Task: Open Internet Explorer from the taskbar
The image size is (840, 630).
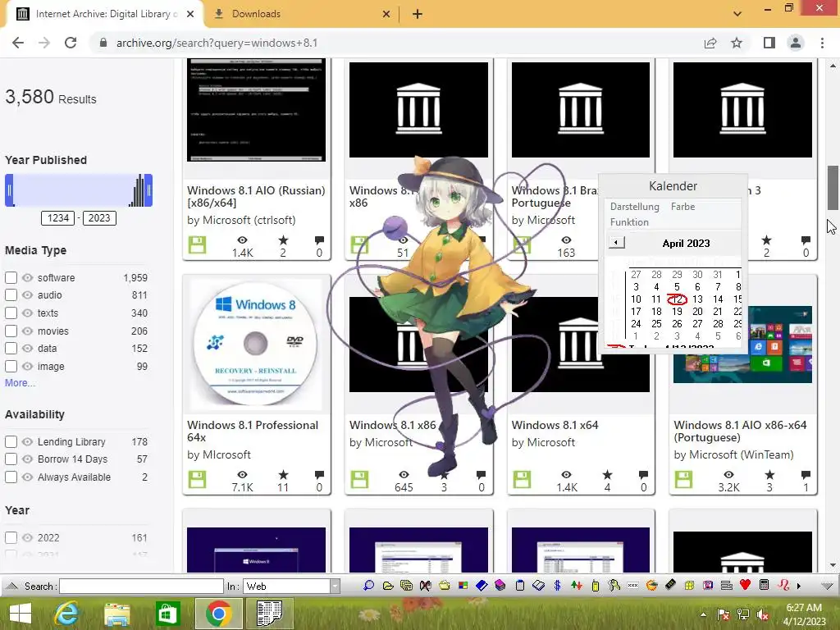Action: (x=66, y=613)
